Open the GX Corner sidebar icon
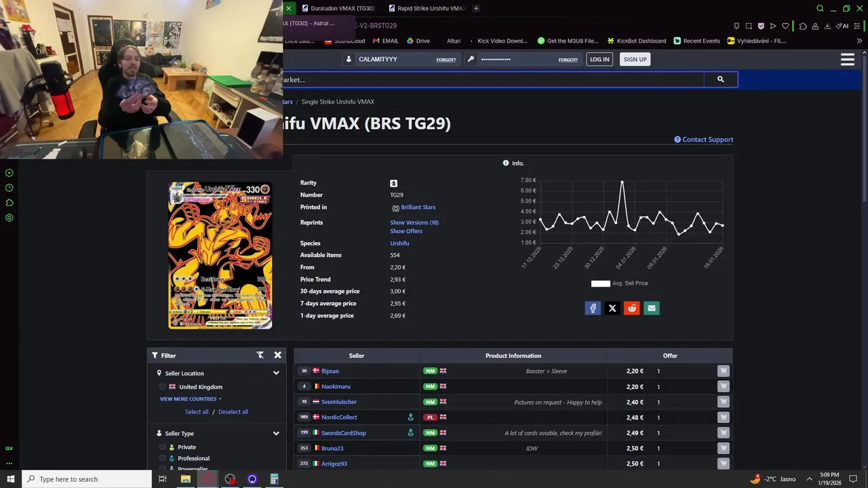This screenshot has height=488, width=868. (9, 448)
